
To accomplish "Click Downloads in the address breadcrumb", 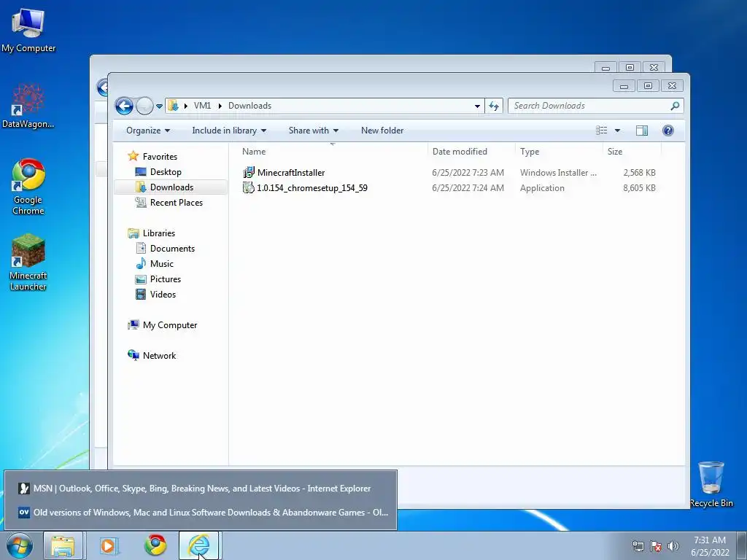I will pyautogui.click(x=249, y=106).
